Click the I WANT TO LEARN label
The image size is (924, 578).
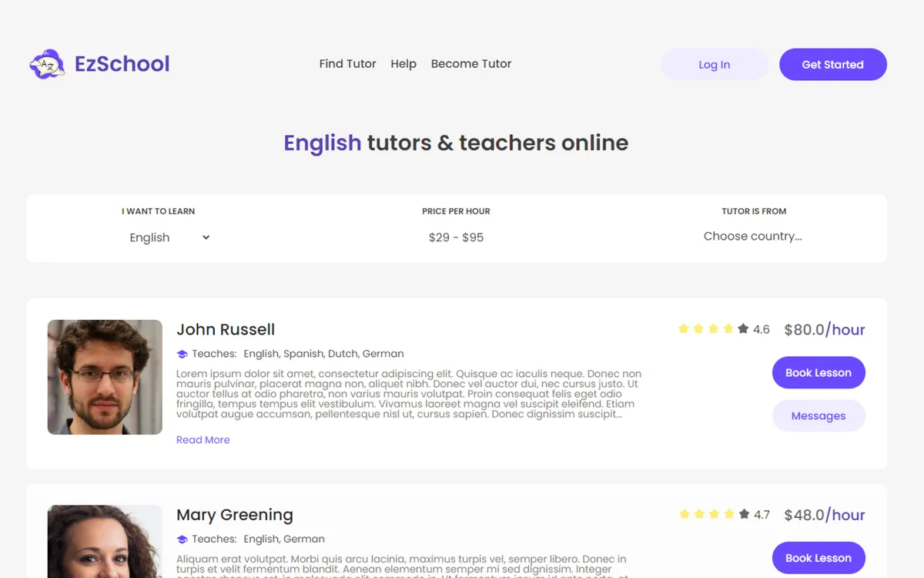(x=158, y=211)
